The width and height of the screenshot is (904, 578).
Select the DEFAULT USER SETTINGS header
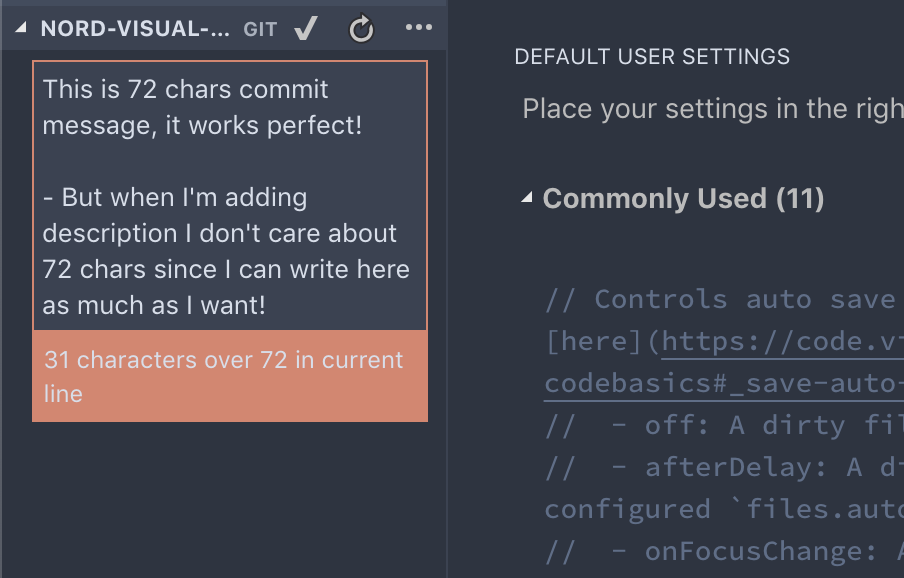tap(651, 57)
